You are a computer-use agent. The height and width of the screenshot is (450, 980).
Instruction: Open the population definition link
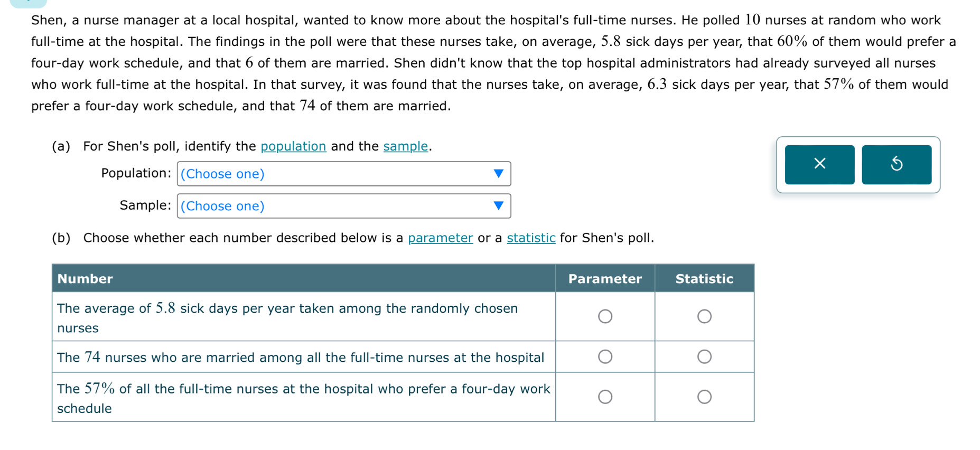click(293, 146)
